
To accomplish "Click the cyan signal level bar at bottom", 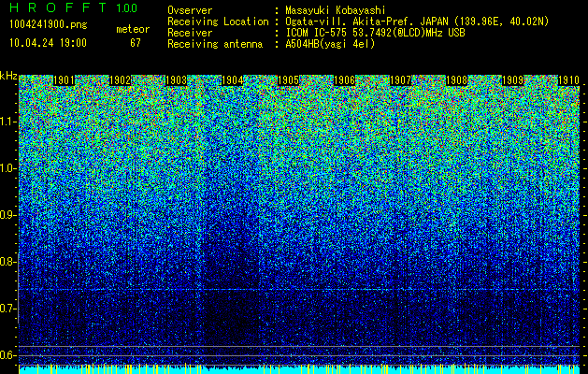I will 299,369.
